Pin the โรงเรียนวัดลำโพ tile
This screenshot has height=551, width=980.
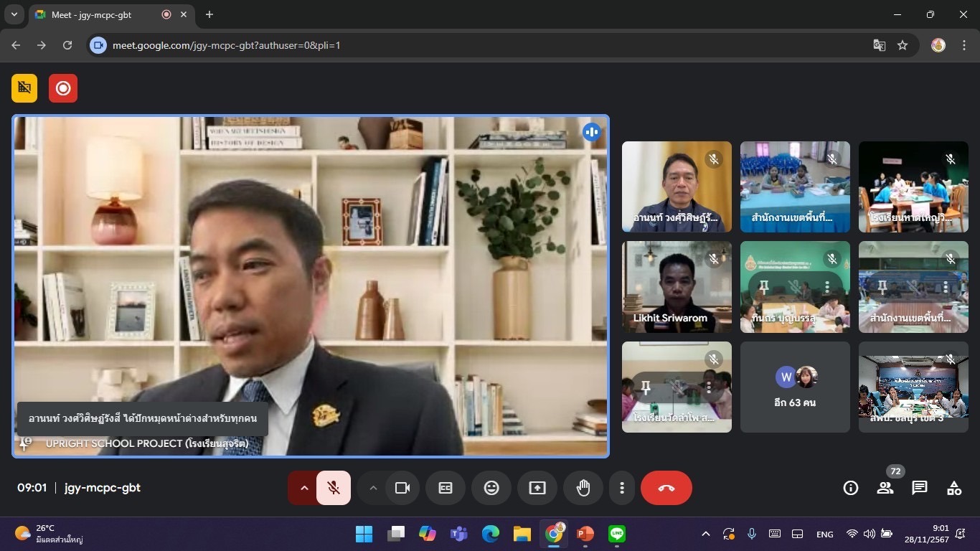pyautogui.click(x=646, y=387)
